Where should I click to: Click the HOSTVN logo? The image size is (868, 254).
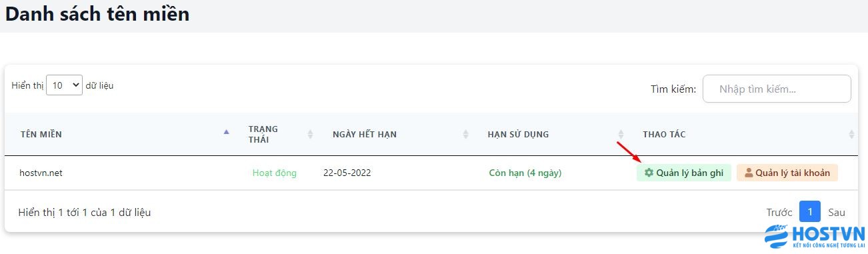coord(815,237)
